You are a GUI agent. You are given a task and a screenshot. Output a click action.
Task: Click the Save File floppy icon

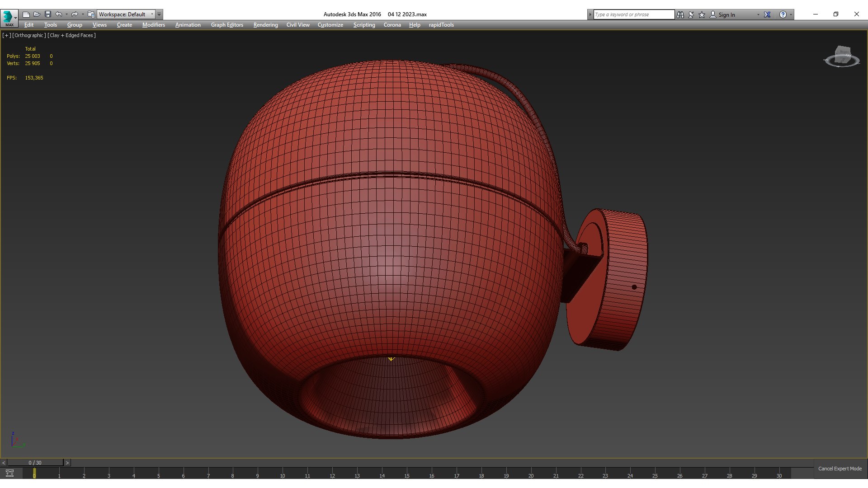[48, 14]
